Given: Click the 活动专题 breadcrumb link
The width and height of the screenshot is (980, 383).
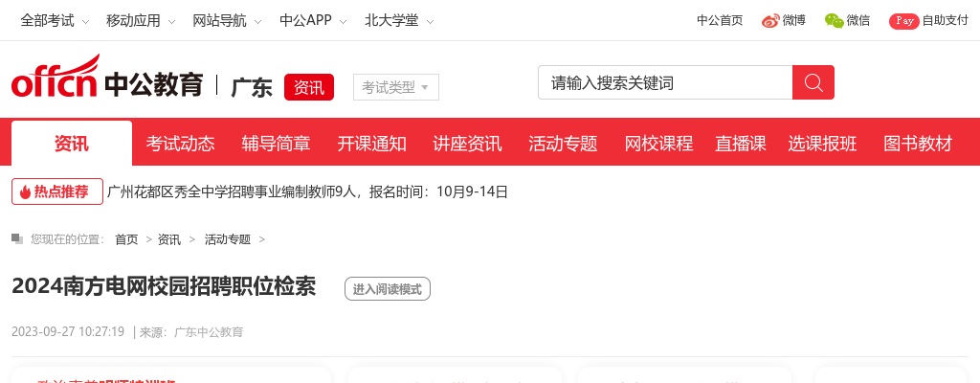Looking at the screenshot, I should point(227,239).
